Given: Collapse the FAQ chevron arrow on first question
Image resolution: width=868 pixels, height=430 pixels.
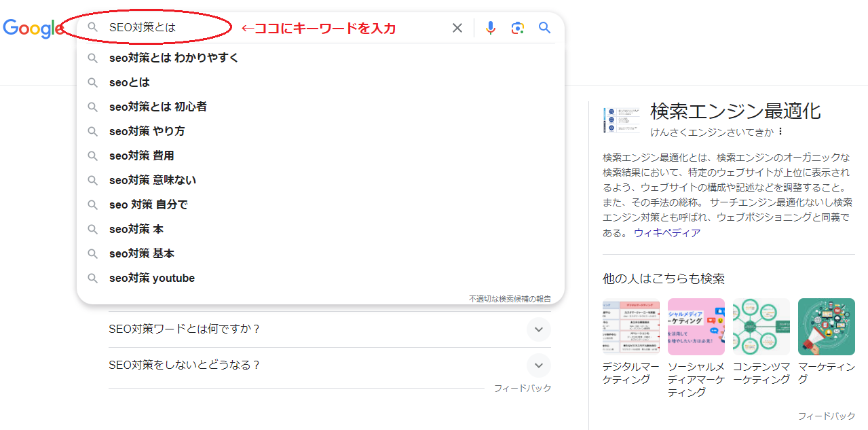Looking at the screenshot, I should click(x=538, y=329).
